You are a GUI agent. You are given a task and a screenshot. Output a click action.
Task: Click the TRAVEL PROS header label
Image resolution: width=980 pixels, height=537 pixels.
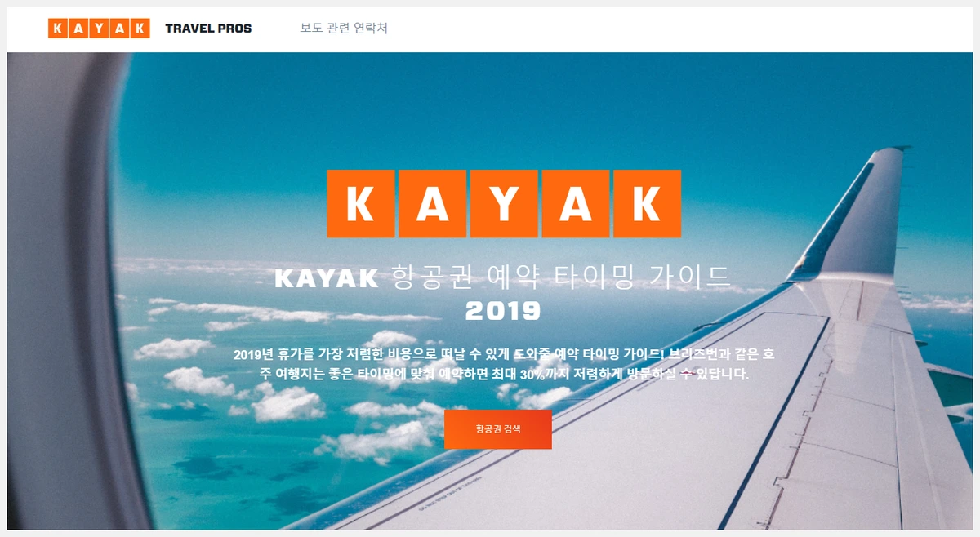click(208, 29)
